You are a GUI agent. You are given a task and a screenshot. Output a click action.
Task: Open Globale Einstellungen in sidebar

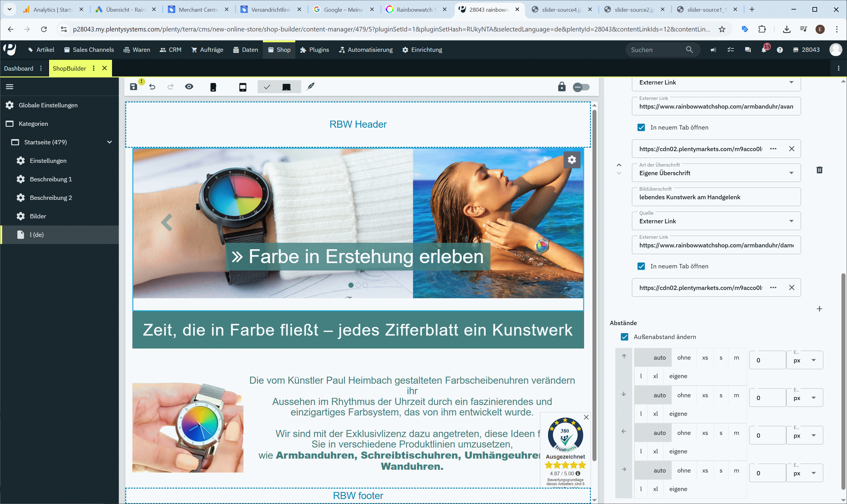tap(48, 105)
